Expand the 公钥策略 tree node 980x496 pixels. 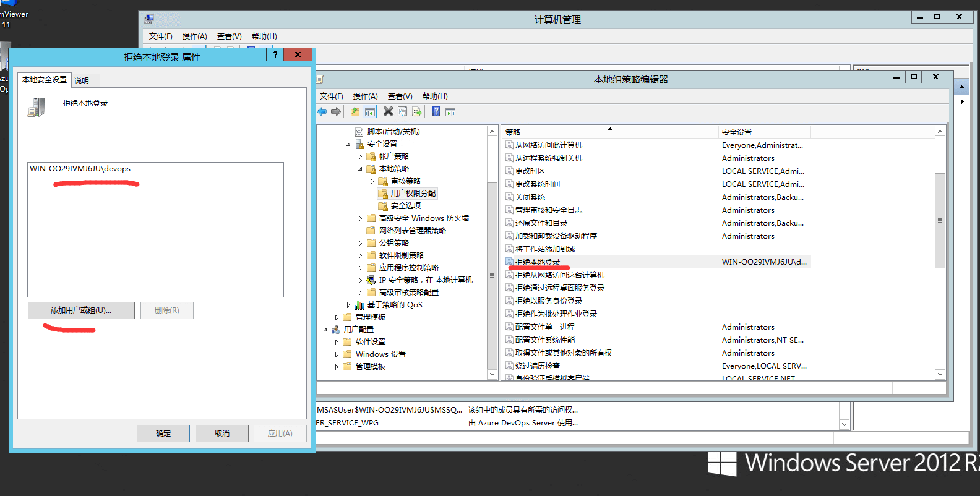360,243
